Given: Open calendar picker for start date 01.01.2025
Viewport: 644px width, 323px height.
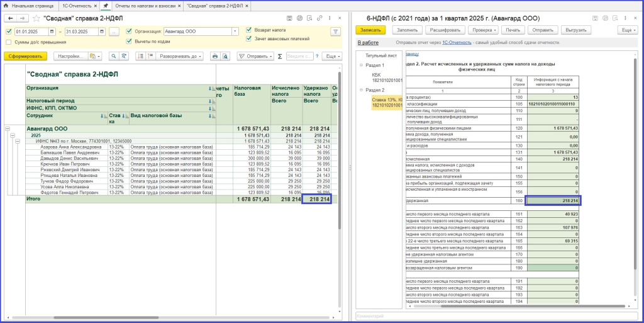Looking at the screenshot, I should (51, 31).
